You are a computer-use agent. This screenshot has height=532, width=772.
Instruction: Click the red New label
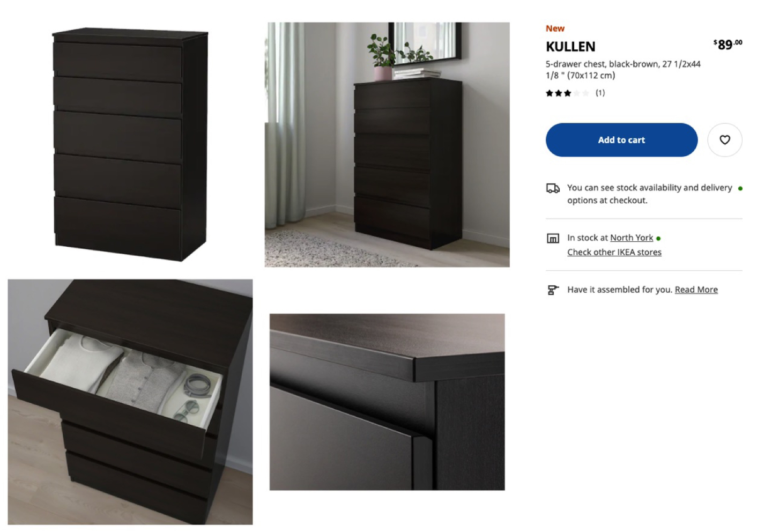pyautogui.click(x=555, y=28)
